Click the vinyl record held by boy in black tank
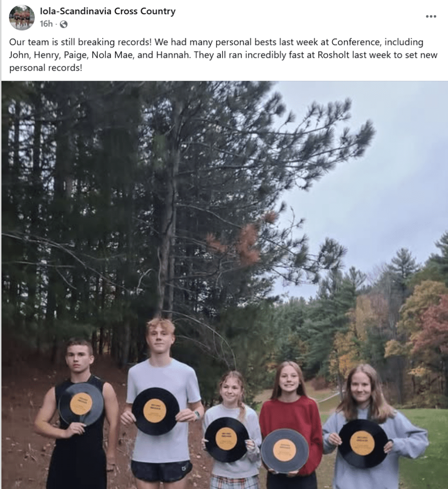The width and height of the screenshot is (448, 489). point(81,404)
